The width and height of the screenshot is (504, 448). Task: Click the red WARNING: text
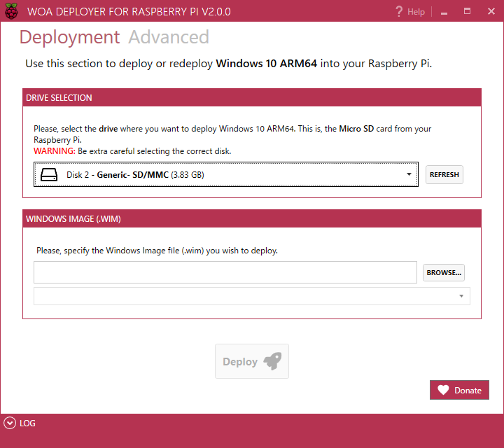55,151
